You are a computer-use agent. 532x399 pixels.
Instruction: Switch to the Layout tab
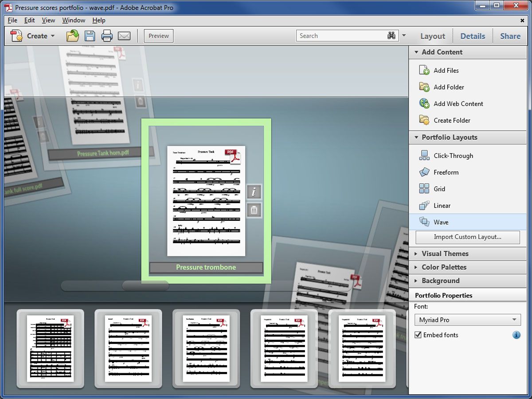(433, 36)
